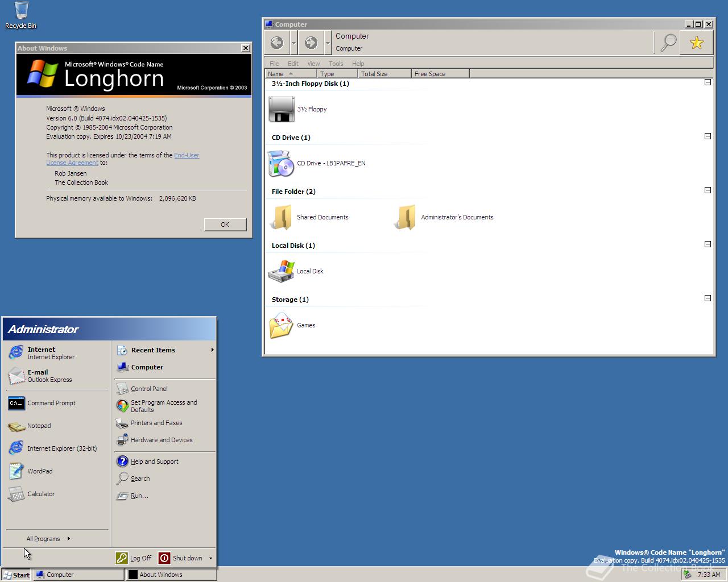Click the Forward arrow in Computer window
The image size is (728, 582).
point(311,43)
